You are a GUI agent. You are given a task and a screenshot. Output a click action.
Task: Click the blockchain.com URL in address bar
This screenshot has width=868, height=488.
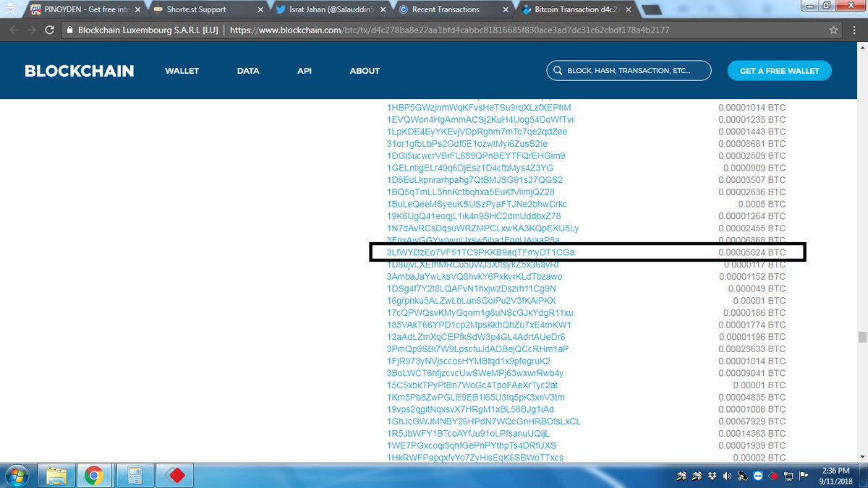pos(449,30)
